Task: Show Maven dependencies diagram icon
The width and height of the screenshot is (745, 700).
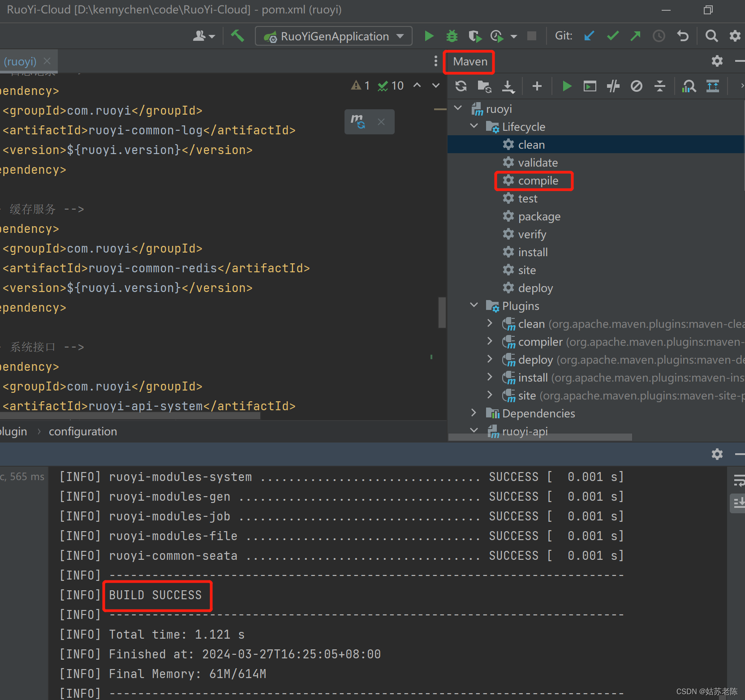Action: click(x=689, y=86)
